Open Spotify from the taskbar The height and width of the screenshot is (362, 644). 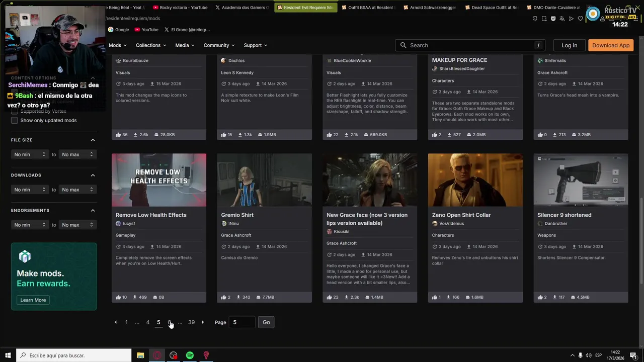pyautogui.click(x=190, y=355)
